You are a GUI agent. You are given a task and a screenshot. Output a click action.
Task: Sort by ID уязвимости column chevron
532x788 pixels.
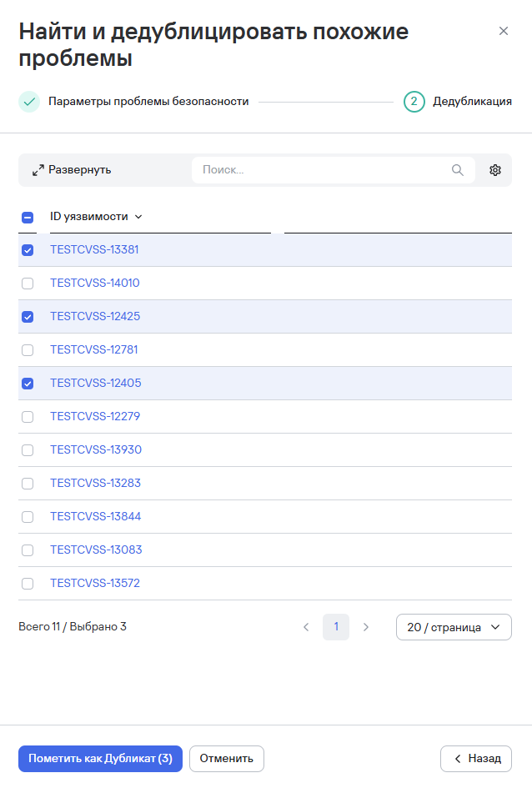coord(138,217)
